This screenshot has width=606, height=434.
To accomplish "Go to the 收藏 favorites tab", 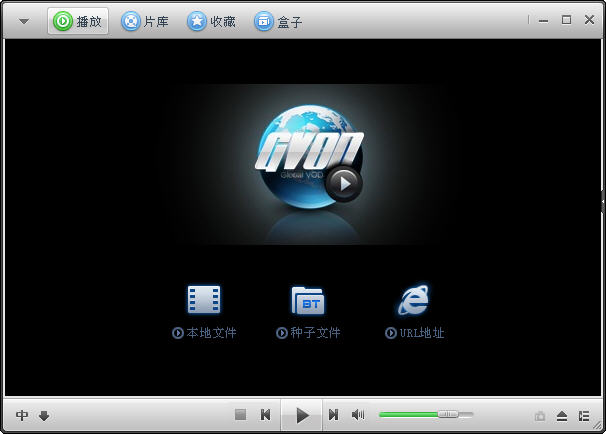I will pos(211,21).
